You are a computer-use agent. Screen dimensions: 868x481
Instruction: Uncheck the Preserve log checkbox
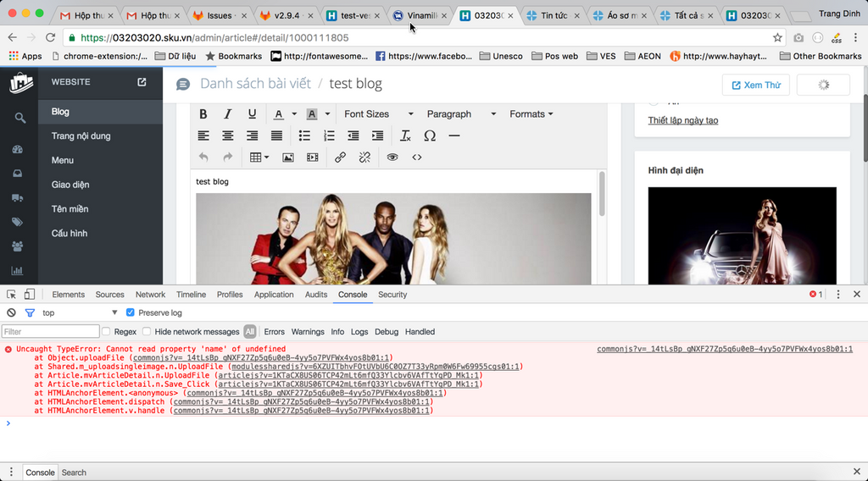(131, 313)
